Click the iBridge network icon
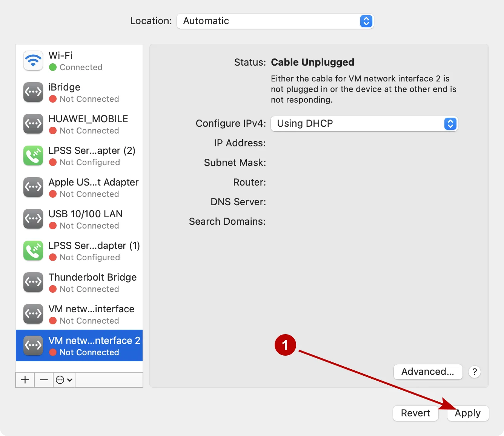 pos(33,92)
